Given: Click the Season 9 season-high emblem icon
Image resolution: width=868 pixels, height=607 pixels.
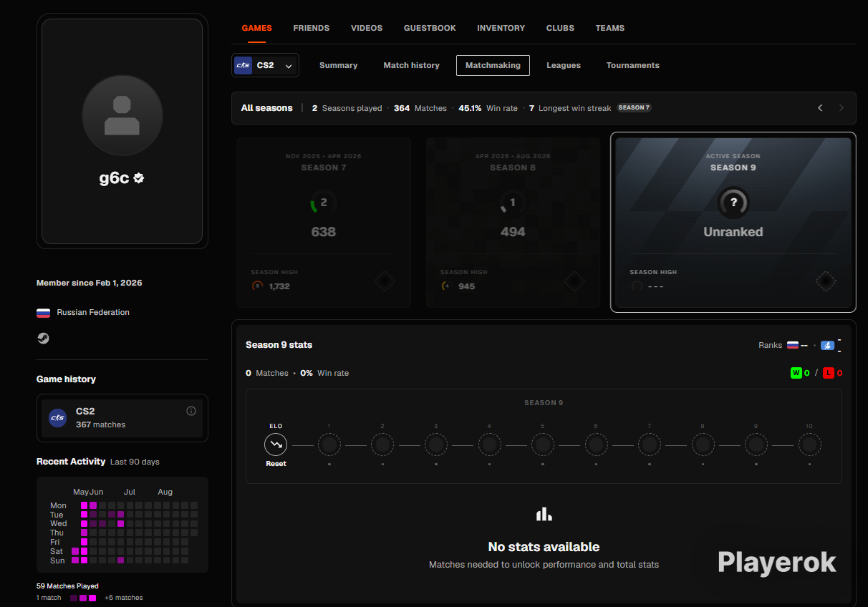Looking at the screenshot, I should coord(826,281).
